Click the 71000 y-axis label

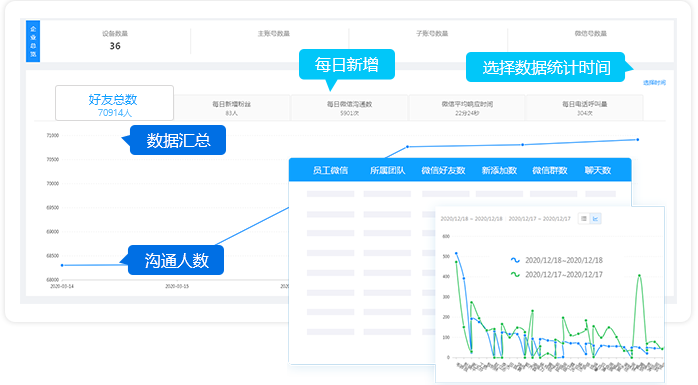(x=53, y=135)
